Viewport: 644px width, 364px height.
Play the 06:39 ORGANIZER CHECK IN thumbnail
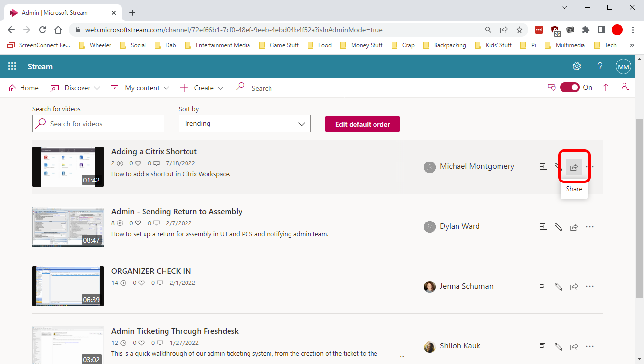point(68,287)
